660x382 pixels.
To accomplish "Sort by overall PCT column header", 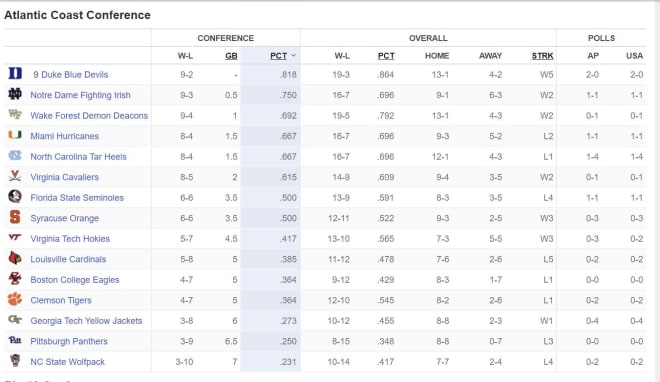I will (x=386, y=56).
